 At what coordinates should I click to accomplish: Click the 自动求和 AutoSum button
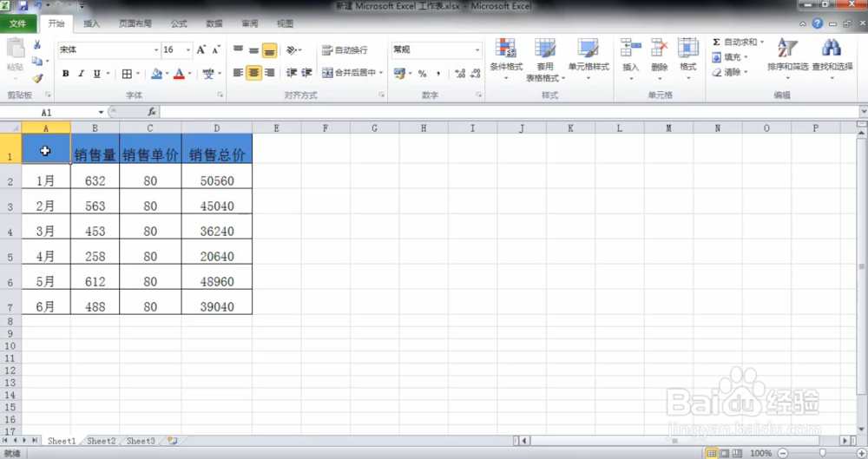pyautogui.click(x=734, y=42)
